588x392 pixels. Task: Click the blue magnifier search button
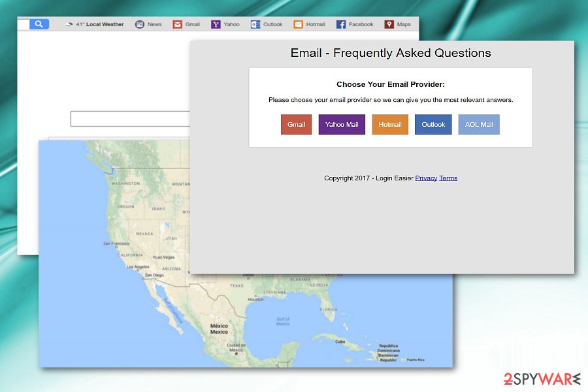[39, 24]
